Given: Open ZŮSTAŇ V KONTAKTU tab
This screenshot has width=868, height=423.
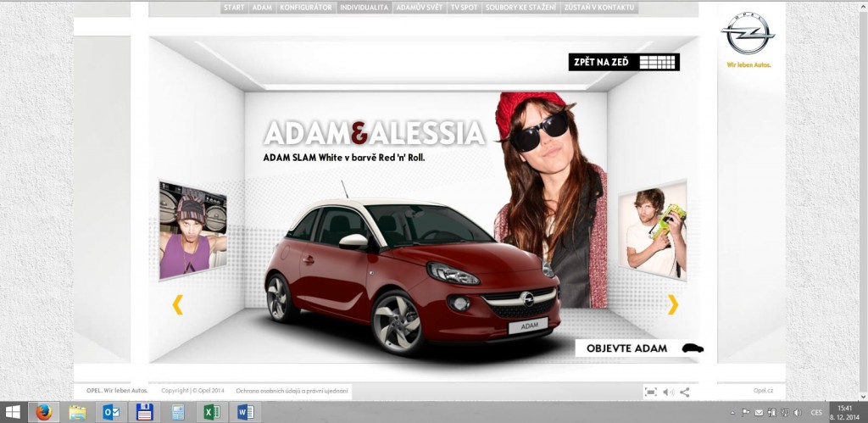Looking at the screenshot, I should (599, 7).
